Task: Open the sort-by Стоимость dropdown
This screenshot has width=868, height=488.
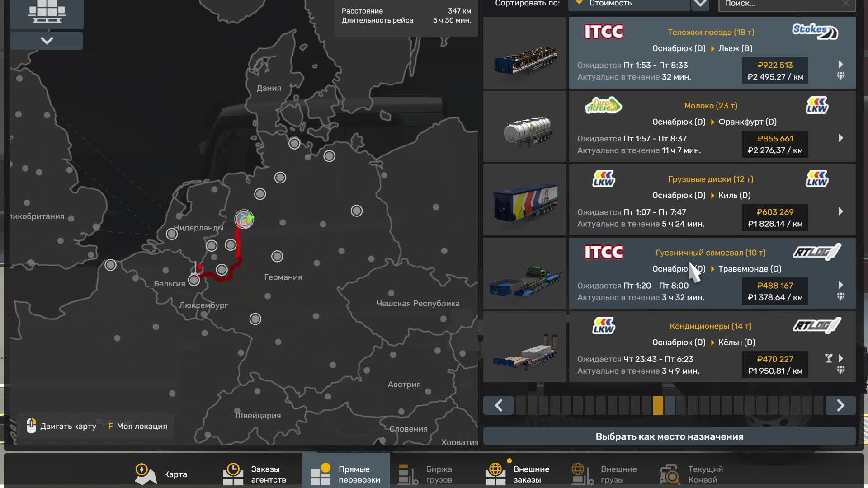Action: tap(628, 4)
